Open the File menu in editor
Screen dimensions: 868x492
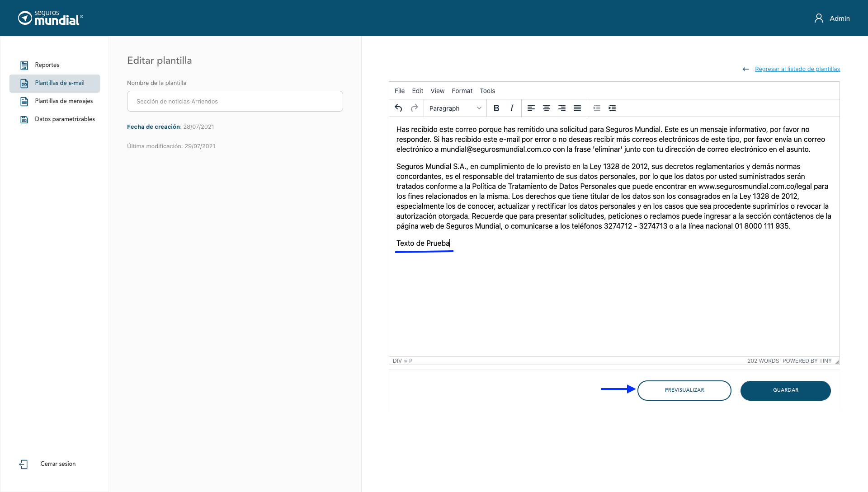(x=400, y=91)
